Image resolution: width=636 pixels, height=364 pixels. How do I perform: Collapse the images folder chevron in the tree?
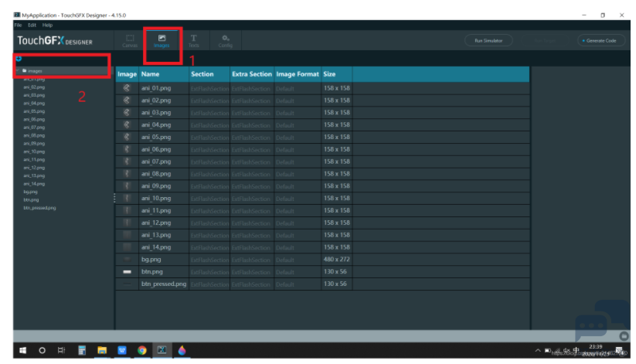click(18, 70)
